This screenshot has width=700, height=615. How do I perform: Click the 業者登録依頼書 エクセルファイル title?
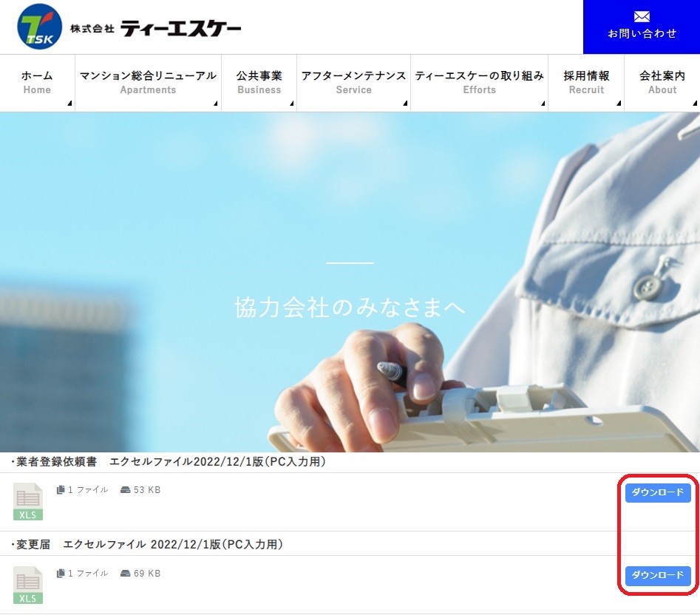pos(169,461)
